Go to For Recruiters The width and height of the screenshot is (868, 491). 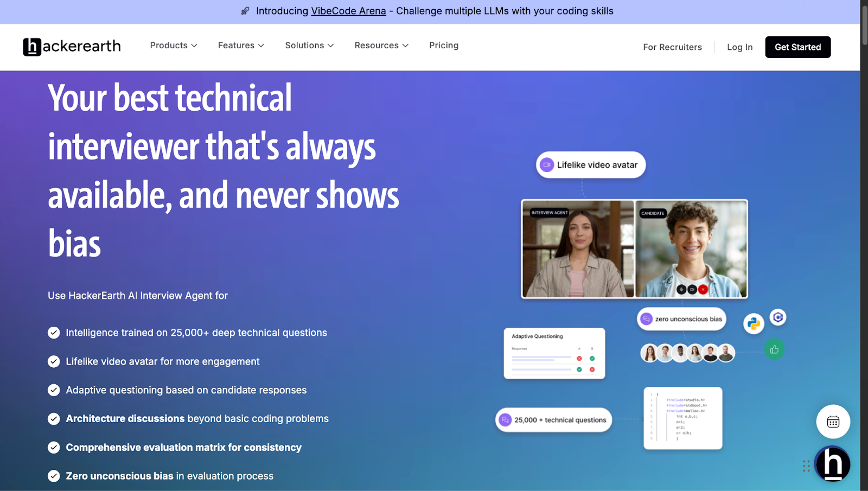(672, 47)
